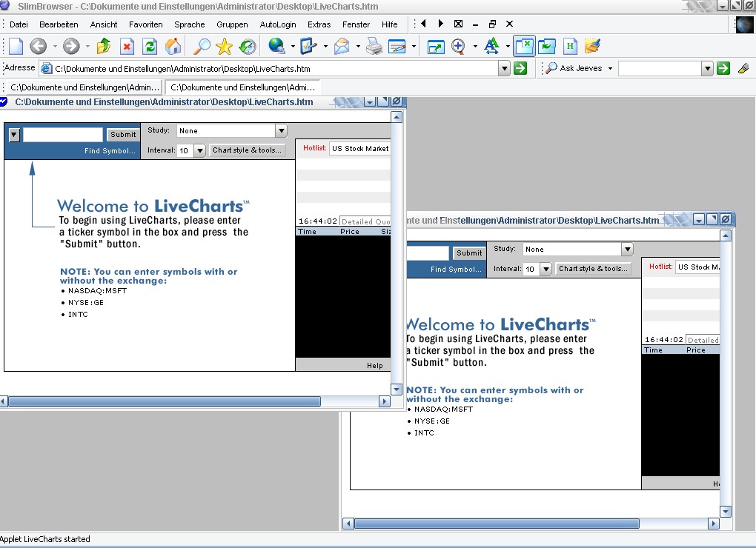Click the Up one level folder icon
Viewport: 756px width, 548px height.
103,46
